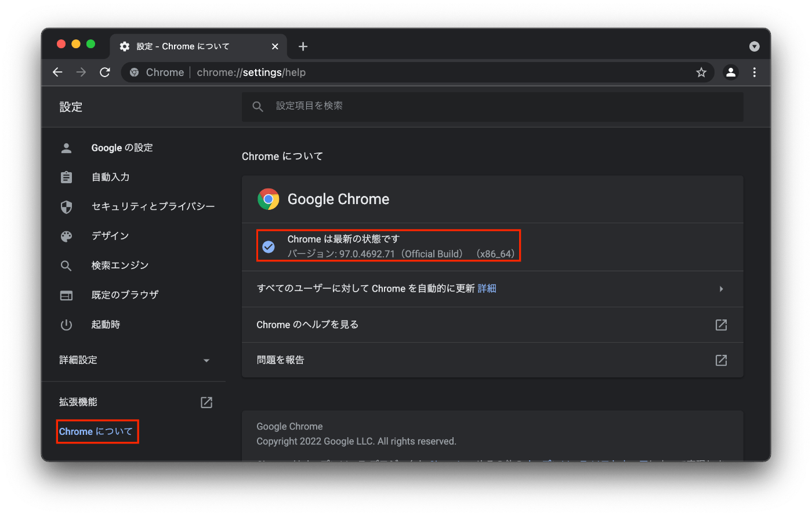Open 問題を報告 row
Screen dimensions: 812x516
point(492,360)
